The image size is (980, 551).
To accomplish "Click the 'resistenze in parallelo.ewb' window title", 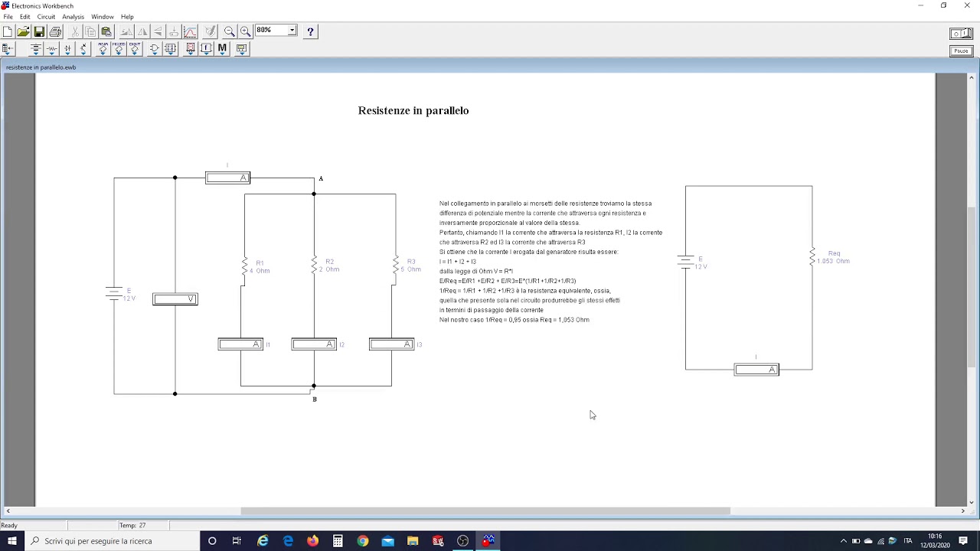I will tap(41, 67).
